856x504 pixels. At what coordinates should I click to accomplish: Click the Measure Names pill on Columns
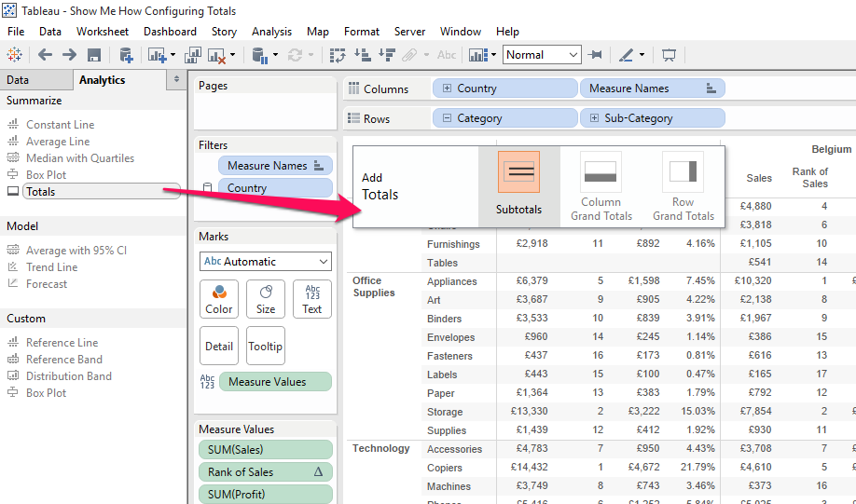(653, 89)
